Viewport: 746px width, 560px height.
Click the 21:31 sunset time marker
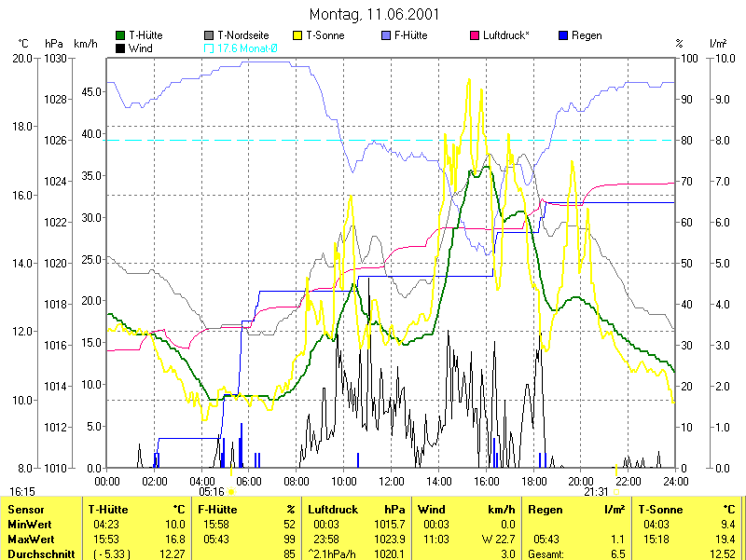[597, 491]
